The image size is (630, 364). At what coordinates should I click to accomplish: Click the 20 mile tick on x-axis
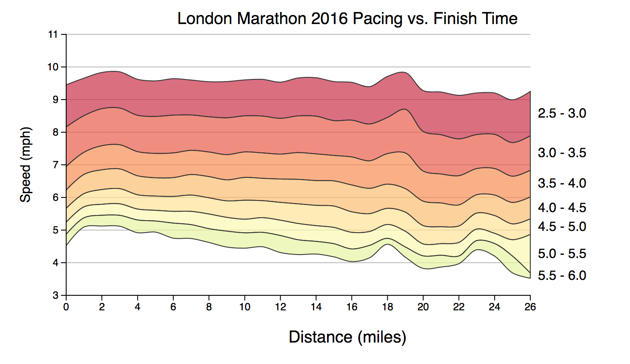click(423, 307)
